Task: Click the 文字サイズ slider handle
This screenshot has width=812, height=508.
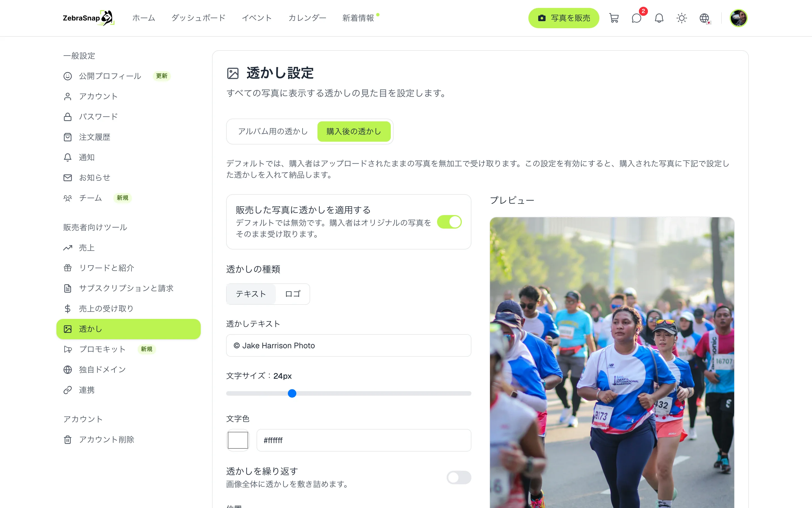Action: (292, 393)
